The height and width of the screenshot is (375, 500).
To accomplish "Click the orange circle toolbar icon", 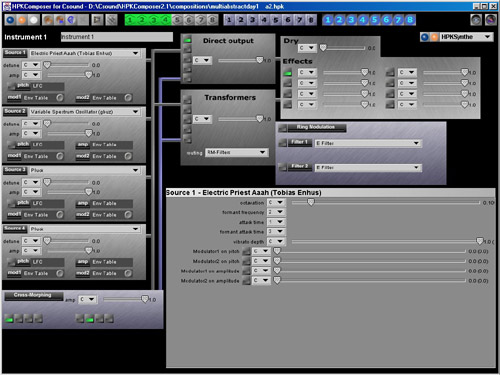I will (22, 20).
